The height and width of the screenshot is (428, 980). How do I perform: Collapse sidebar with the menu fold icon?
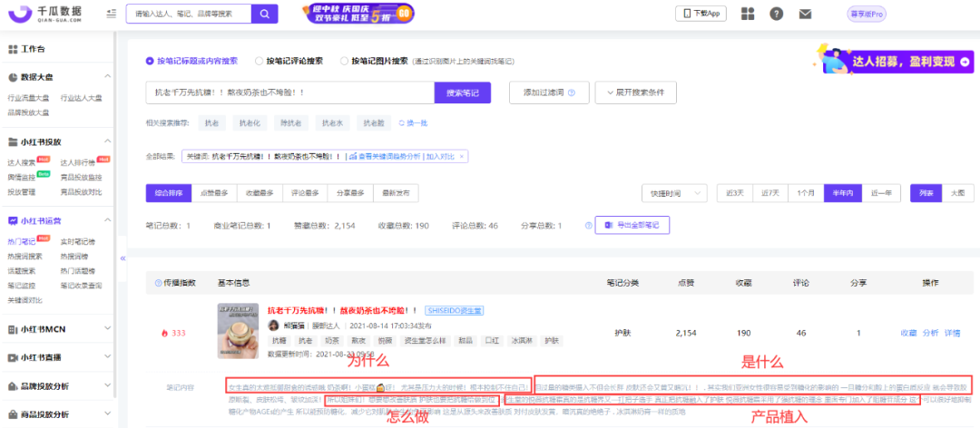(x=112, y=13)
